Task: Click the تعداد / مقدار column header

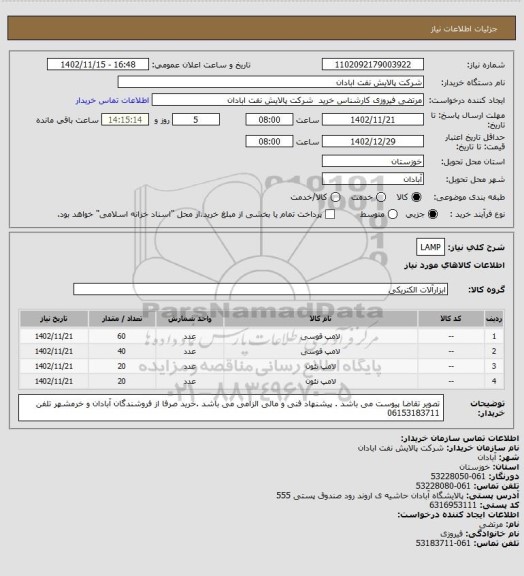Action: click(x=122, y=318)
